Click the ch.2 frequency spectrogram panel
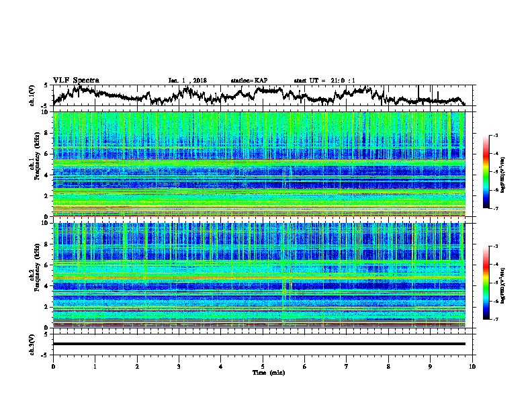The width and height of the screenshot is (532, 411). (x=259, y=275)
